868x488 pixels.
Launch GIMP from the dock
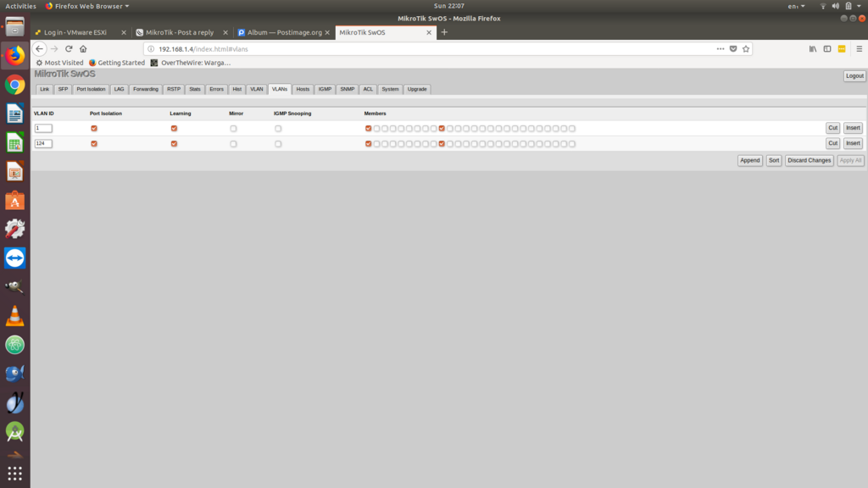point(15,286)
